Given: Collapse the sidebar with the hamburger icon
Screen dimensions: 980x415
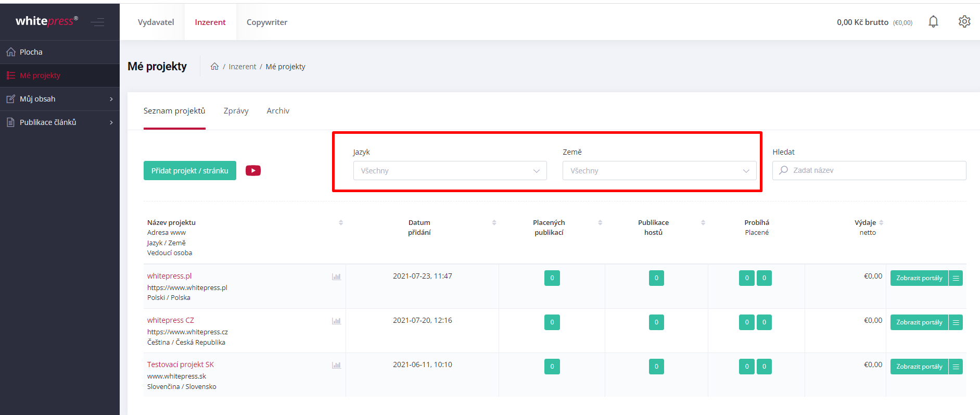Looking at the screenshot, I should tap(97, 22).
